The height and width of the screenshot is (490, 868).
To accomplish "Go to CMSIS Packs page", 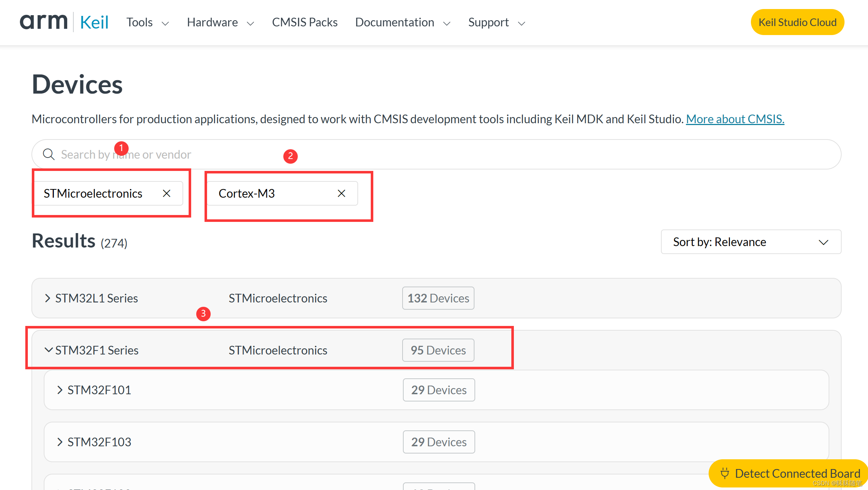I will tap(305, 22).
